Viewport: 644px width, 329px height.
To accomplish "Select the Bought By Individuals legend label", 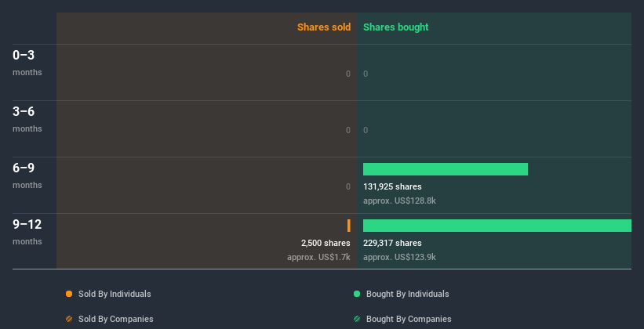I will [407, 294].
